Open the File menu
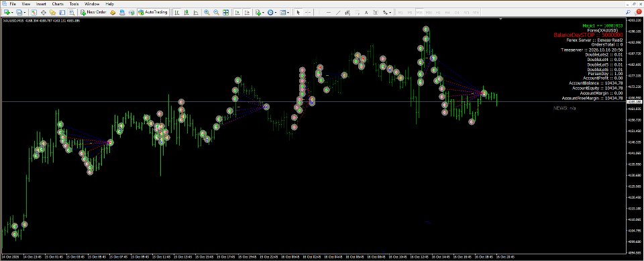 [x=13, y=4]
